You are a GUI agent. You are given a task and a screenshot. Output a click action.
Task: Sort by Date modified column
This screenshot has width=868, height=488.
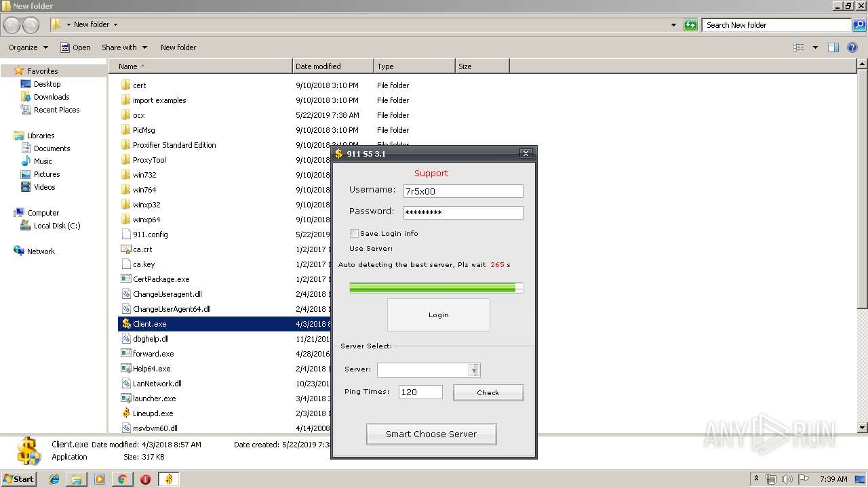coord(333,66)
